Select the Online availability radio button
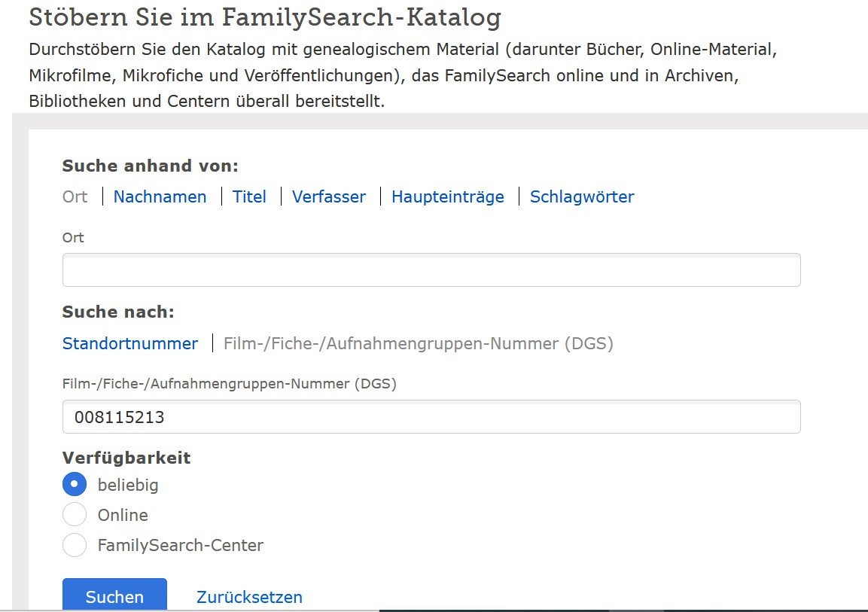 [75, 515]
